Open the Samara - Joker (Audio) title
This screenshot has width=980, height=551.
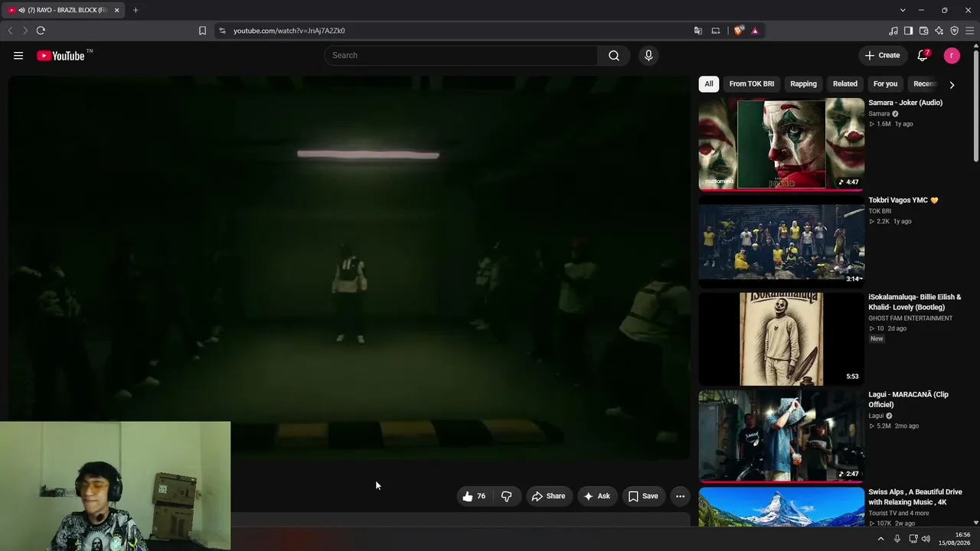pyautogui.click(x=905, y=103)
